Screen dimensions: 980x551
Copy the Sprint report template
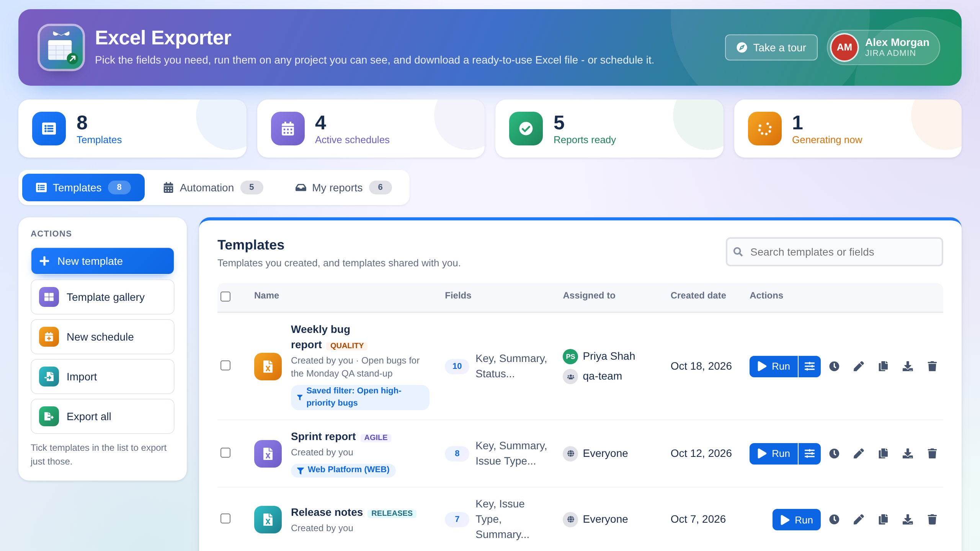(x=883, y=453)
